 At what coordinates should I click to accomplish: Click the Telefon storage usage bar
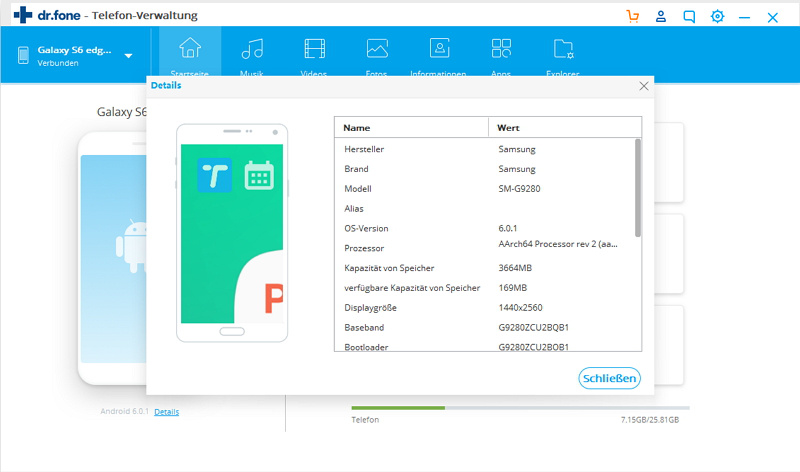[520, 408]
